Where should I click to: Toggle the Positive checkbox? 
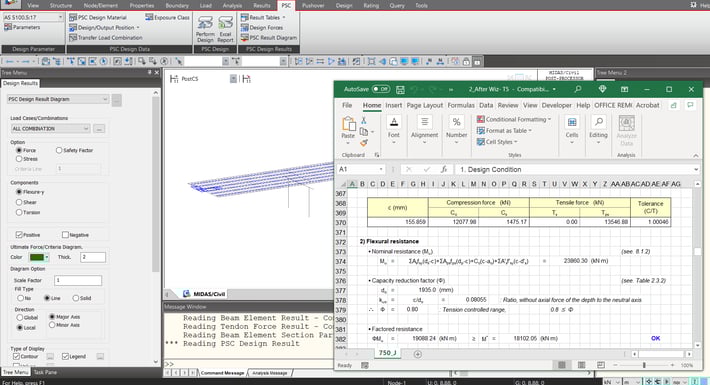[x=19, y=235]
